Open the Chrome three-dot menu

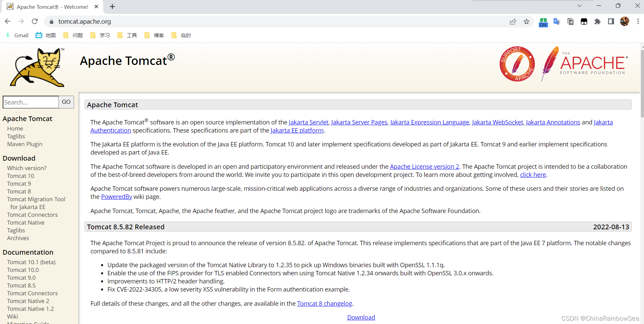pyautogui.click(x=638, y=21)
